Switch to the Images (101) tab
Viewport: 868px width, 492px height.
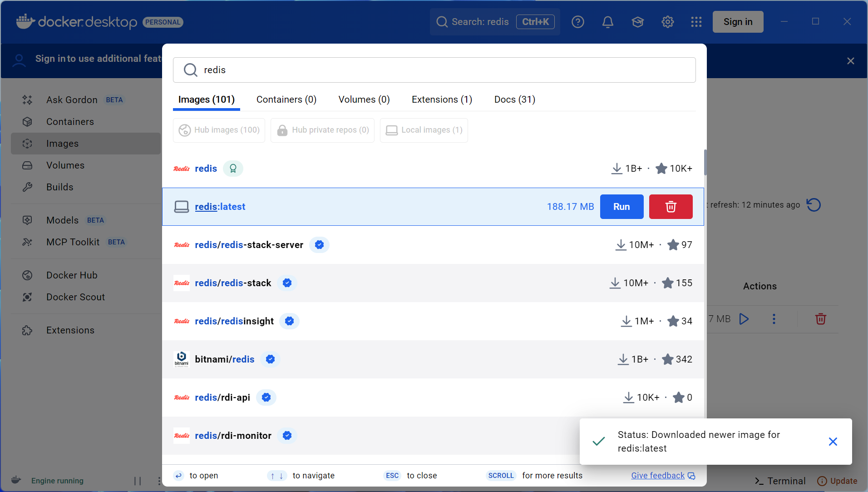207,99
